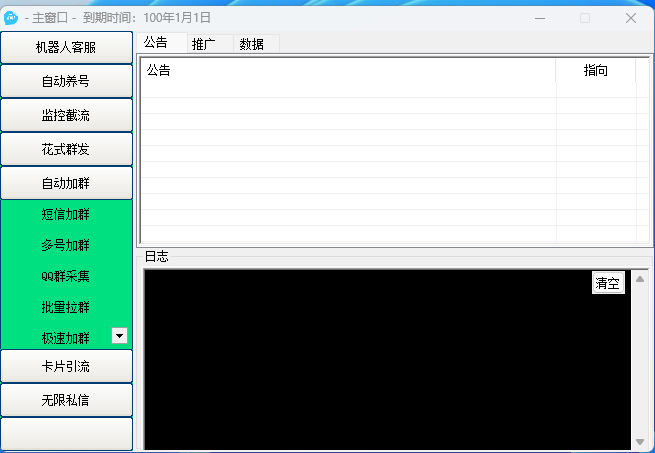Expand the 卡片引流 section
The width and height of the screenshot is (655, 453).
66,366
